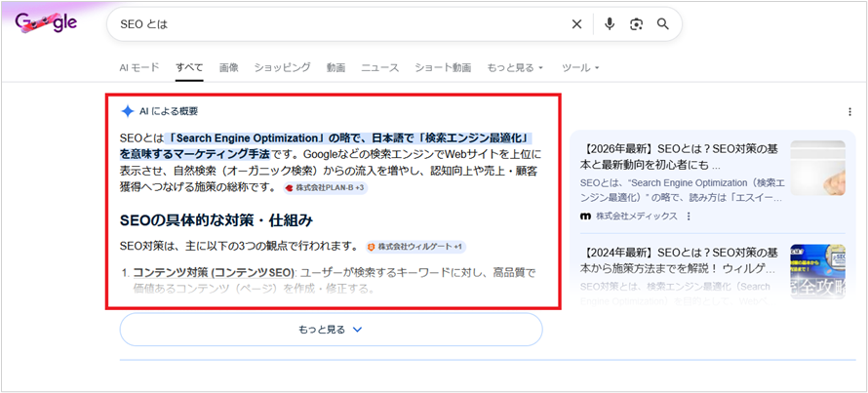Image resolution: width=868 pixels, height=393 pixels.
Task: Open the ニュース tab
Action: pyautogui.click(x=379, y=67)
